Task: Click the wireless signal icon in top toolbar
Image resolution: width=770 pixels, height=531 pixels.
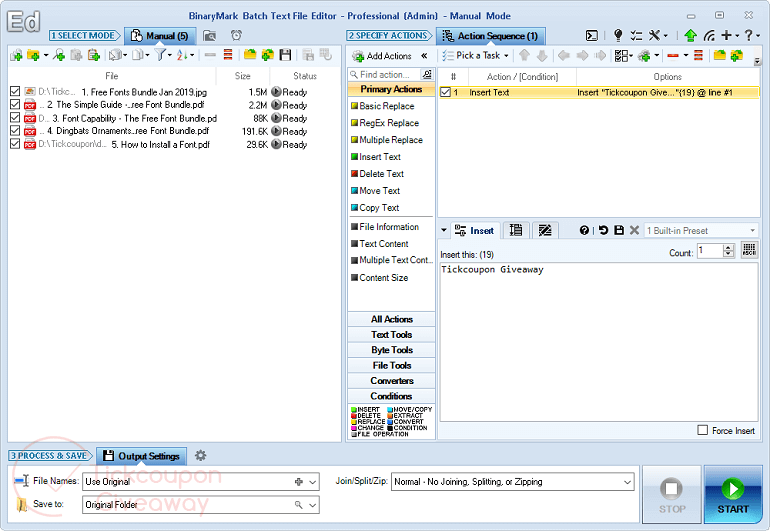Action: 709,35
